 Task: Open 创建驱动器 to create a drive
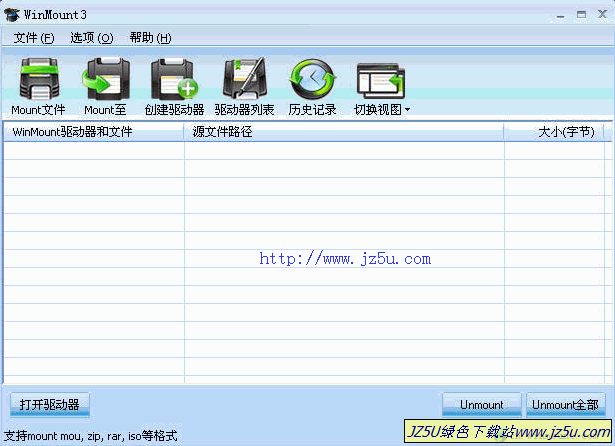point(174,79)
